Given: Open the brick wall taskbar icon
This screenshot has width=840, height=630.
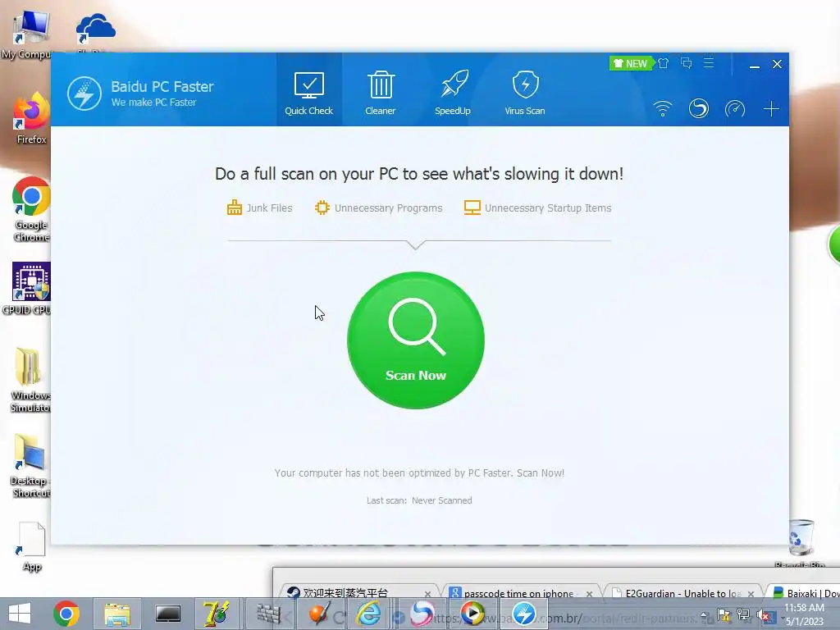Looking at the screenshot, I should 268,614.
